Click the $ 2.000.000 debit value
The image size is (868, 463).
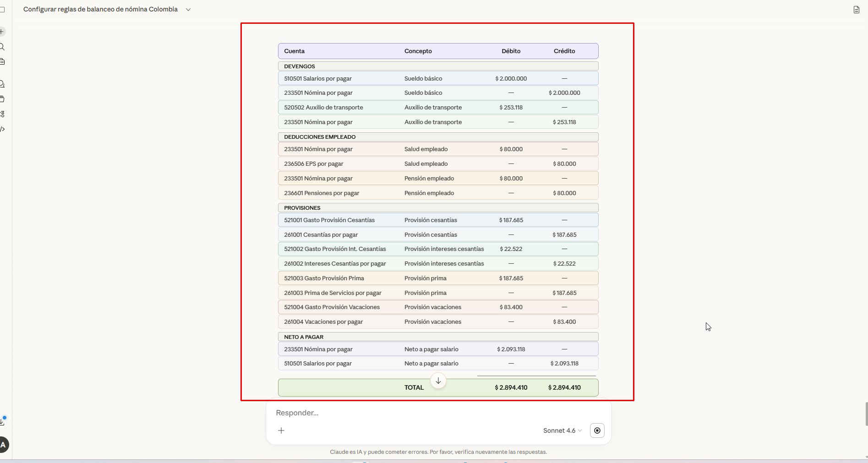[511, 78]
